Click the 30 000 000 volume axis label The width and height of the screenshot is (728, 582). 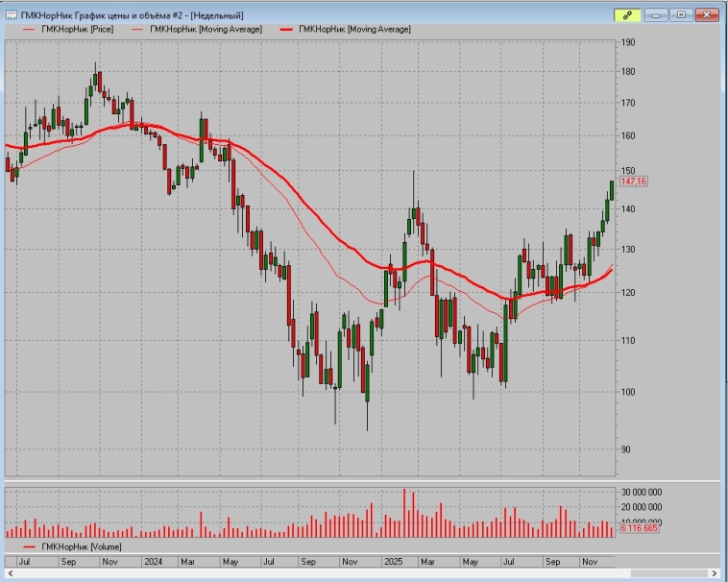click(642, 493)
